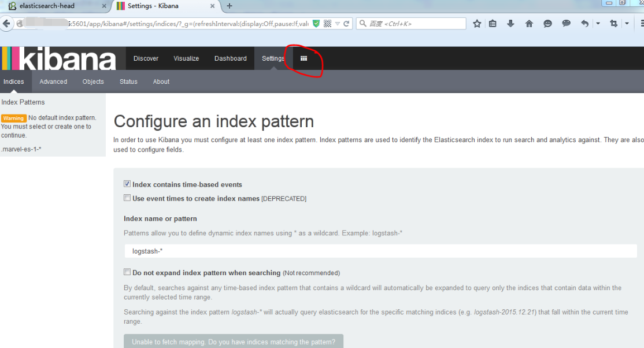Switch to the About settings tab
Screen dimensions: 644x348
161,82
